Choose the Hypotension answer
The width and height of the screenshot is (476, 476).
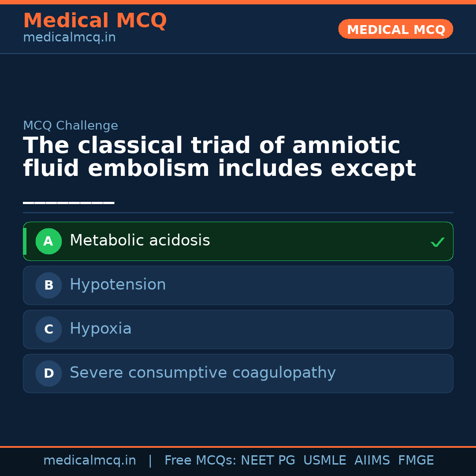click(x=118, y=285)
